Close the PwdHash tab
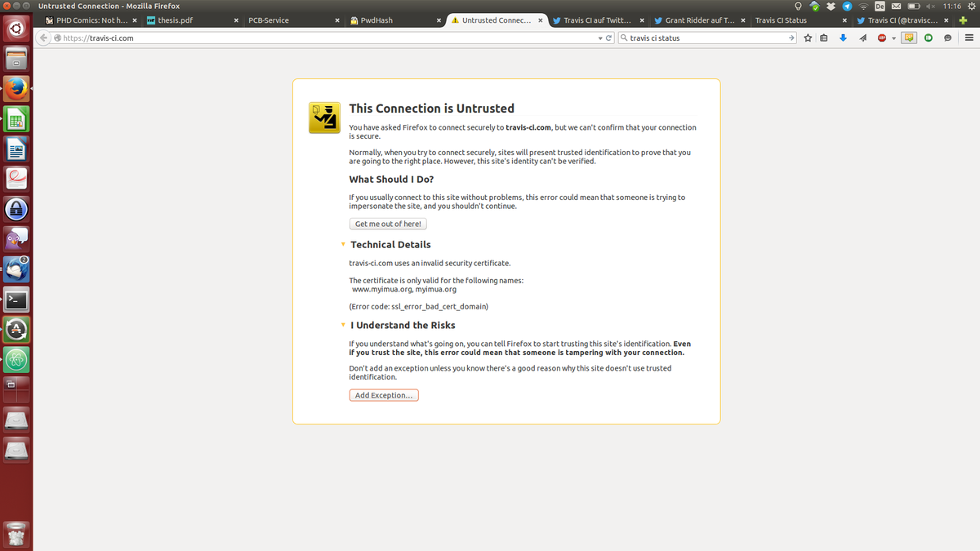The image size is (980, 551). [x=439, y=20]
